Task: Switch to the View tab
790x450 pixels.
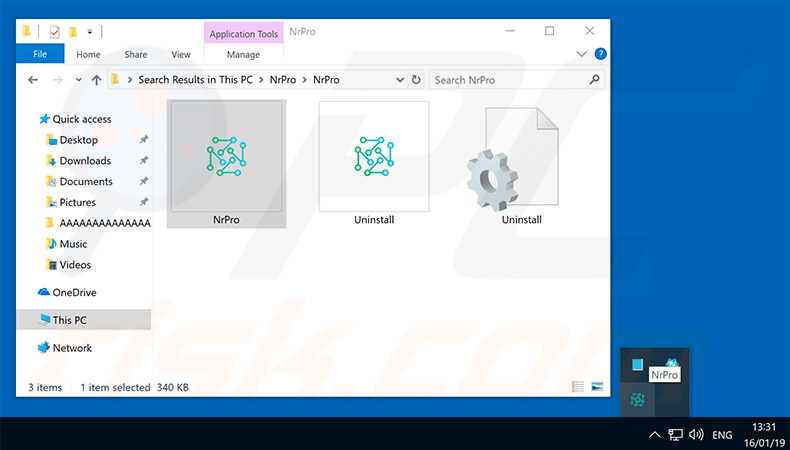Action: [x=180, y=54]
